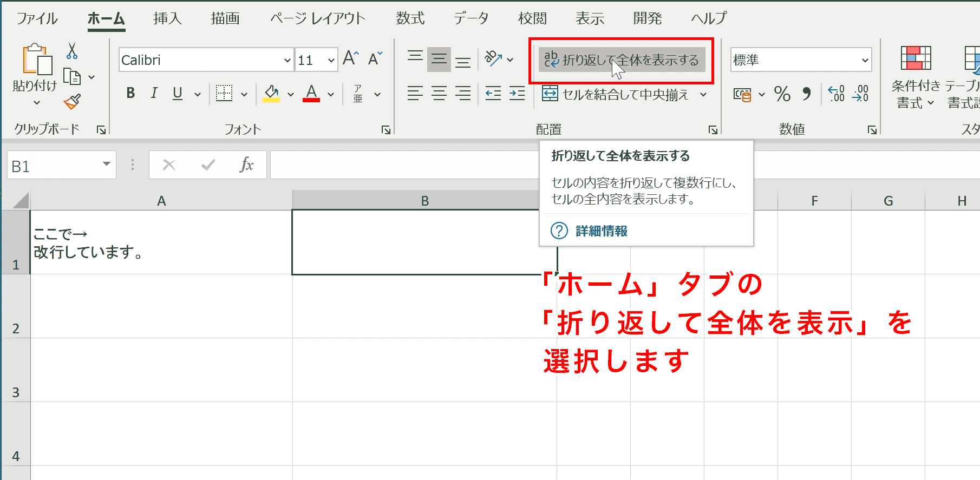The width and height of the screenshot is (980, 480).
Task: Click the text orientation icon
Action: 493,58
